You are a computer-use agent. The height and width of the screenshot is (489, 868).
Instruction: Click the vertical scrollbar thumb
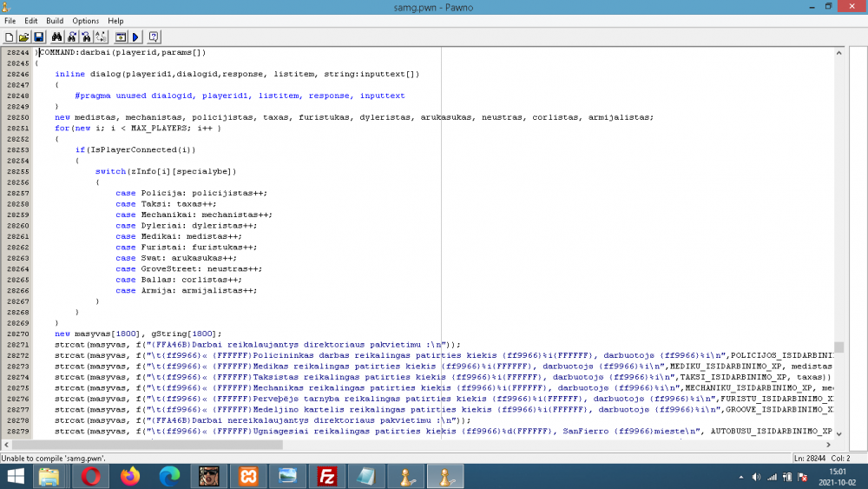[x=839, y=347]
